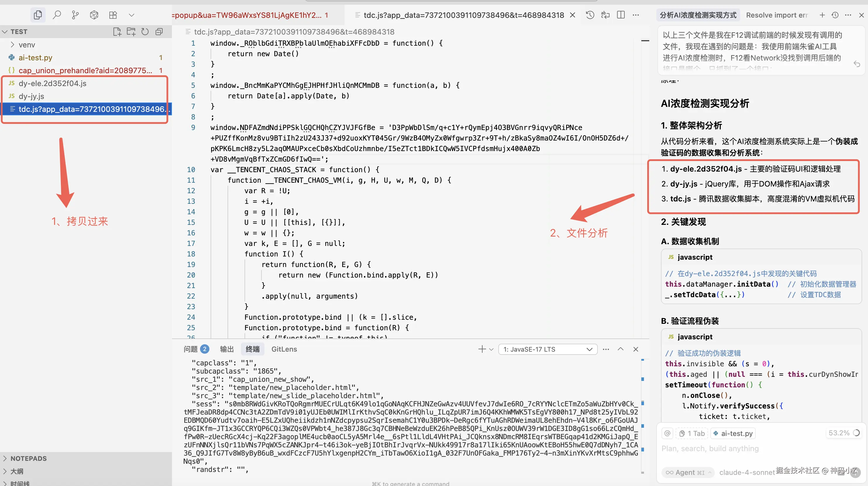This screenshot has height=486, width=868.
Task: Open the JavaSE-17 LTS terminal dropdown
Action: (548, 349)
